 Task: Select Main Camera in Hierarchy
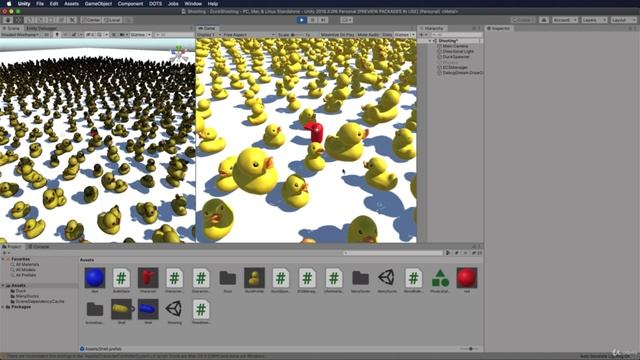[x=455, y=46]
